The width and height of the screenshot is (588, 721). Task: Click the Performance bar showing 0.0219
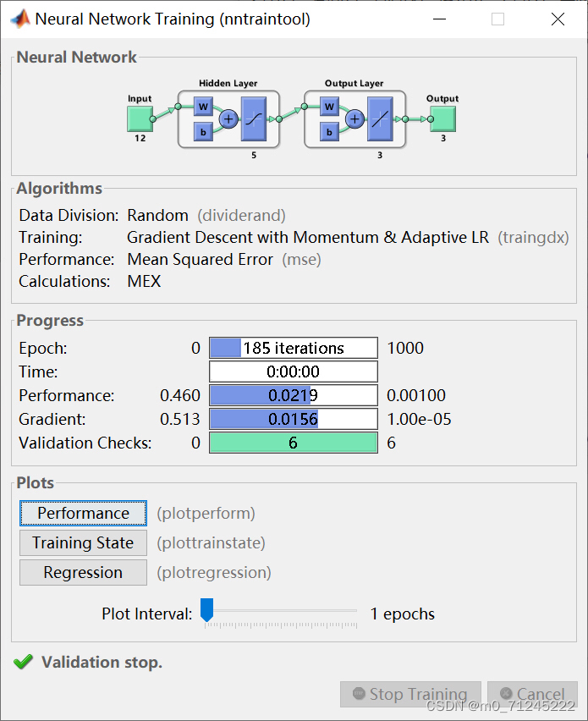click(293, 394)
